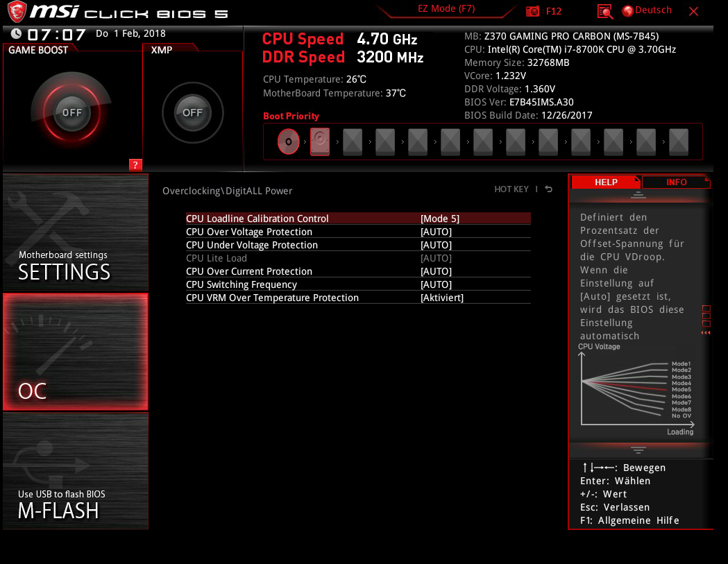The height and width of the screenshot is (564, 728).
Task: Select the CPU VRM Over Temperature Protection label
Action: click(x=272, y=298)
